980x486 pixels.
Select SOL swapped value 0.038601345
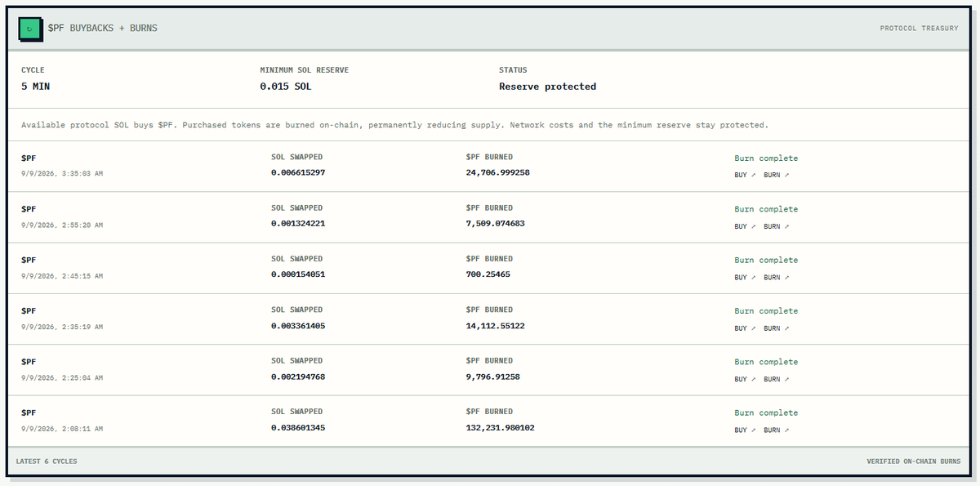coord(298,427)
